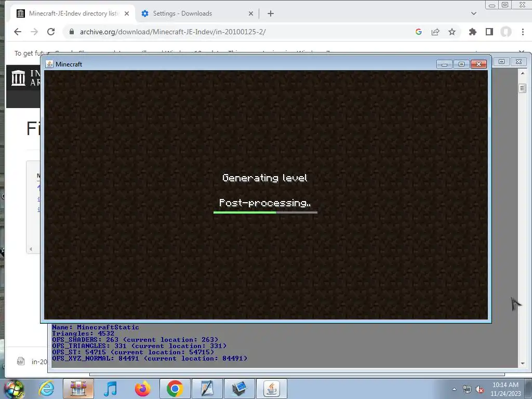Click the console window scrollbar thumb
Viewport: 532px width, 399px height.
(x=523, y=88)
